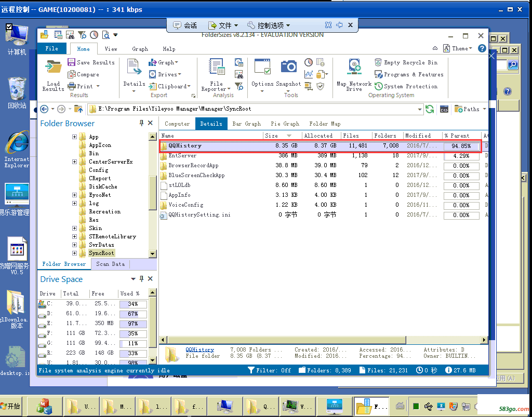Toggle the Filter: Off status indicator
The height and width of the screenshot is (417, 532).
[x=270, y=370]
